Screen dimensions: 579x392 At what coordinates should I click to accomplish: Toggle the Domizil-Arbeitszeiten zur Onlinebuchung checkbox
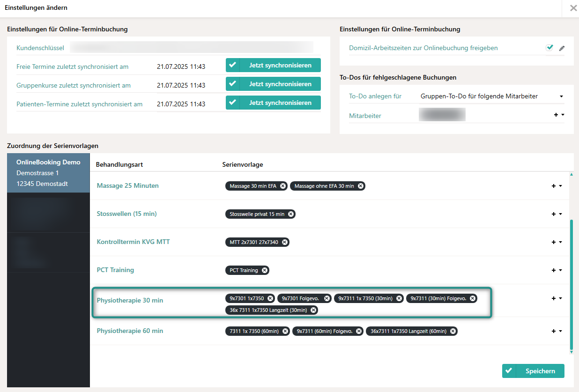[549, 47]
